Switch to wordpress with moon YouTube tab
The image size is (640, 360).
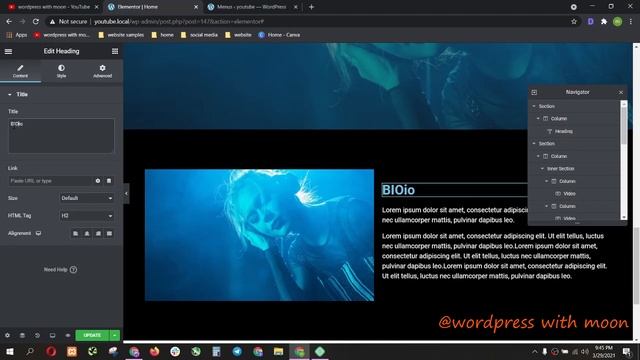click(x=53, y=7)
